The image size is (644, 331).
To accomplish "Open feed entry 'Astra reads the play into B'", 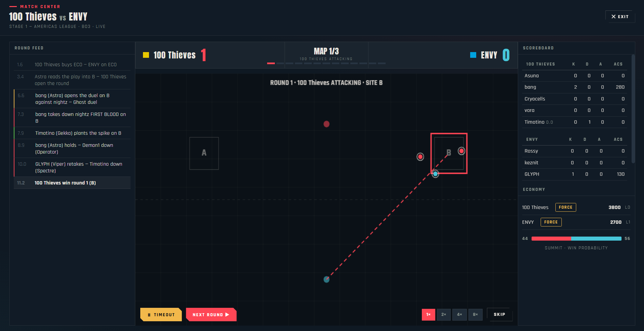I will click(x=72, y=80).
